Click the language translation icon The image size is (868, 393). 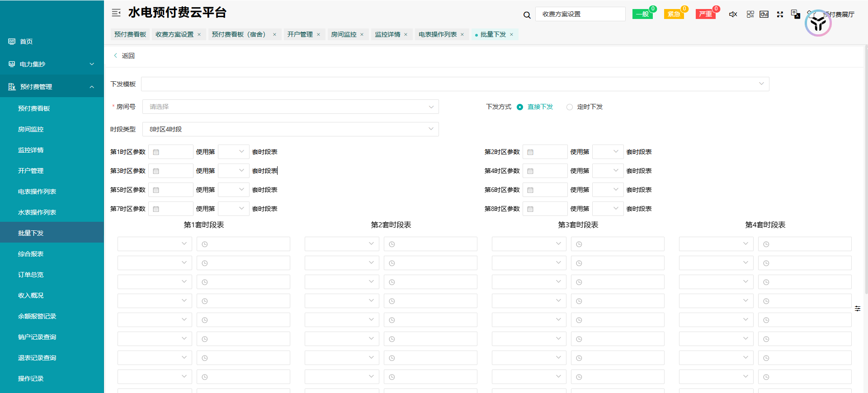795,14
